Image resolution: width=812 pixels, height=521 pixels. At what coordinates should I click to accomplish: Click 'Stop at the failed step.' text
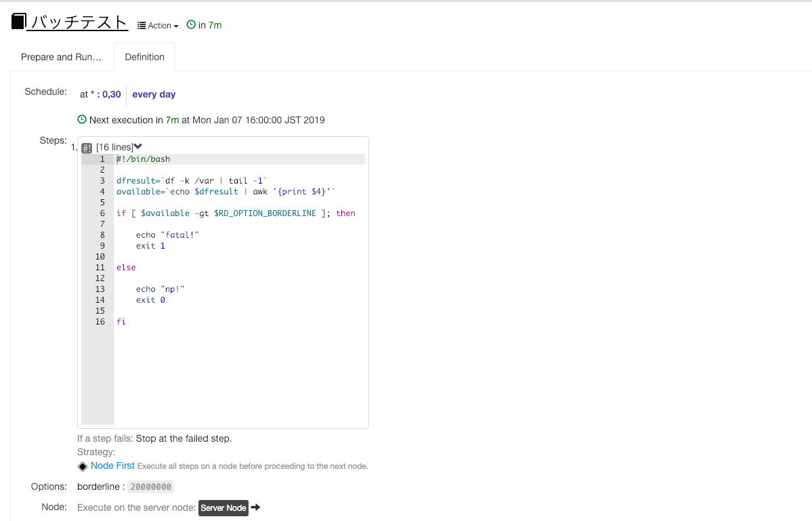point(184,438)
